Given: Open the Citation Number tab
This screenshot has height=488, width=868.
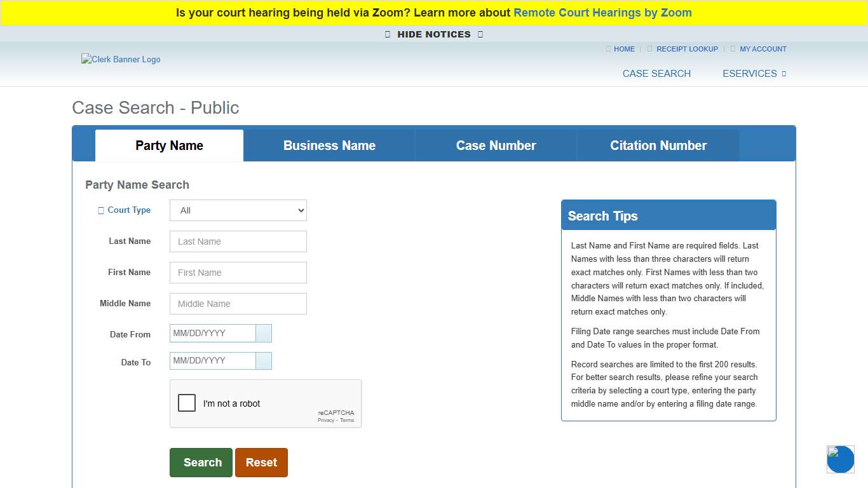Looking at the screenshot, I should coord(658,146).
